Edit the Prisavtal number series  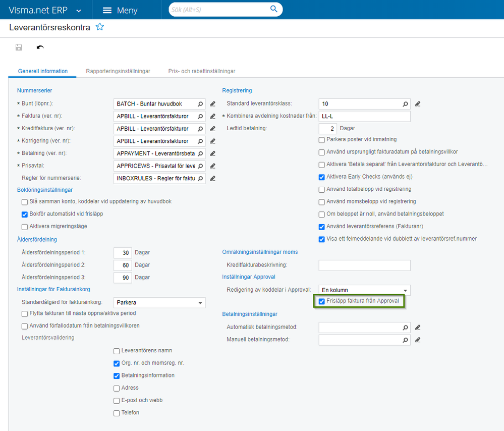point(212,166)
